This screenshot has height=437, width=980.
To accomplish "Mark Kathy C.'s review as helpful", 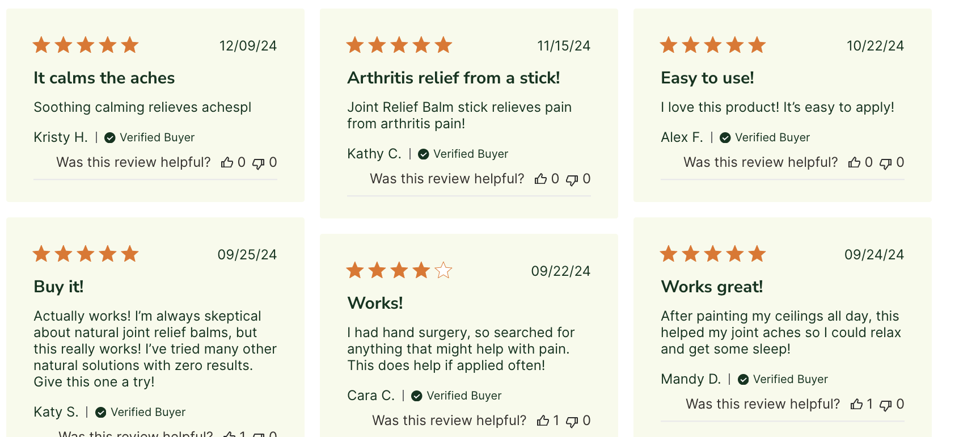I will [540, 179].
